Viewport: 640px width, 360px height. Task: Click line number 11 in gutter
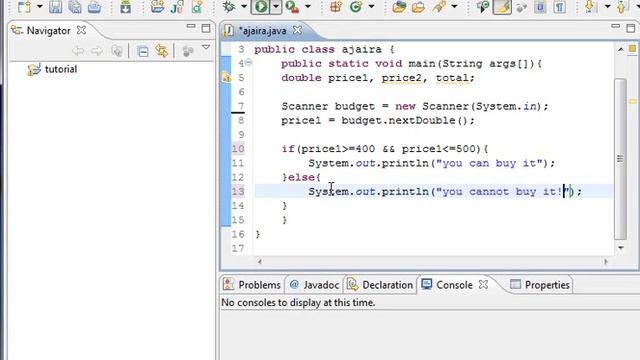coord(238,163)
